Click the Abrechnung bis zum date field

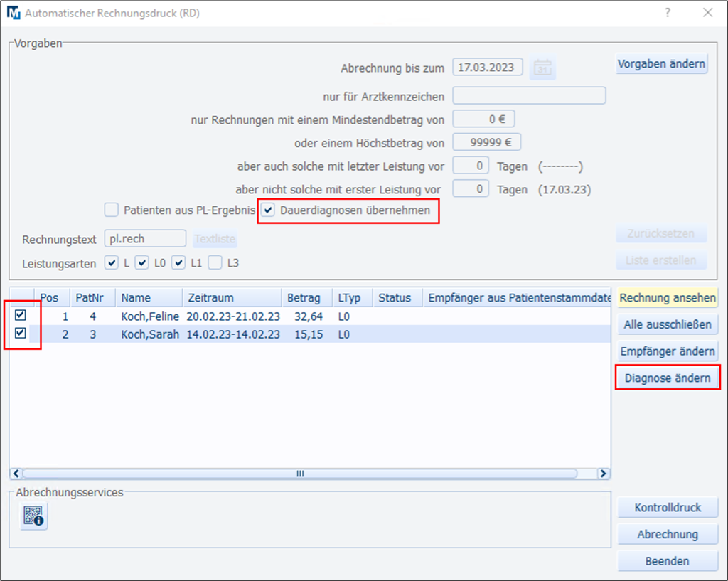[488, 68]
